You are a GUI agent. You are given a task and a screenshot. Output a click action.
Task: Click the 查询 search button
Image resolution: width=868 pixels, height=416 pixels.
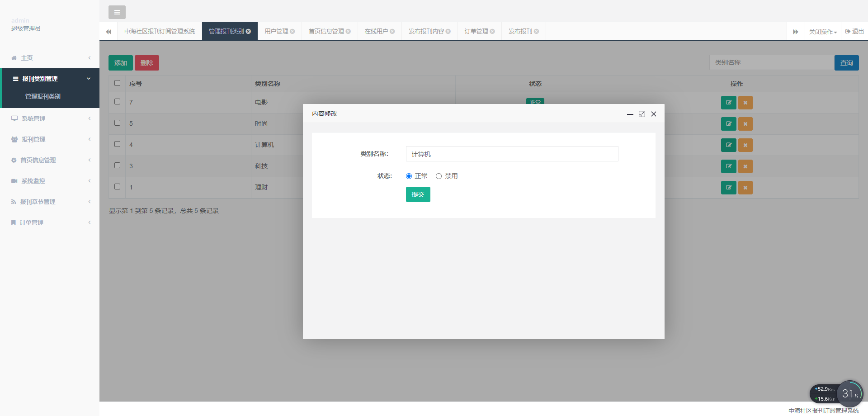coord(847,63)
